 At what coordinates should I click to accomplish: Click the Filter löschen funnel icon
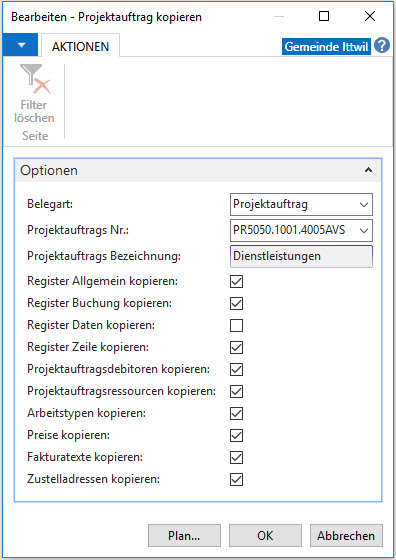click(x=35, y=79)
